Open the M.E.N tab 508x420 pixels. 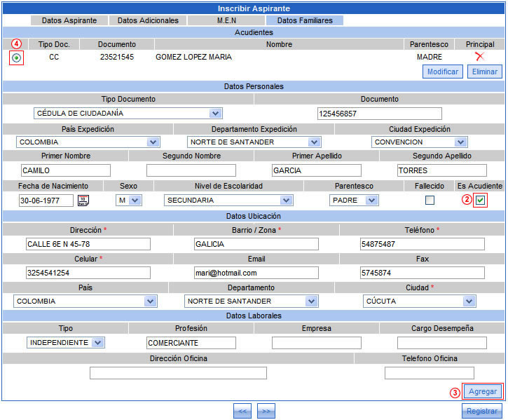pyautogui.click(x=227, y=20)
